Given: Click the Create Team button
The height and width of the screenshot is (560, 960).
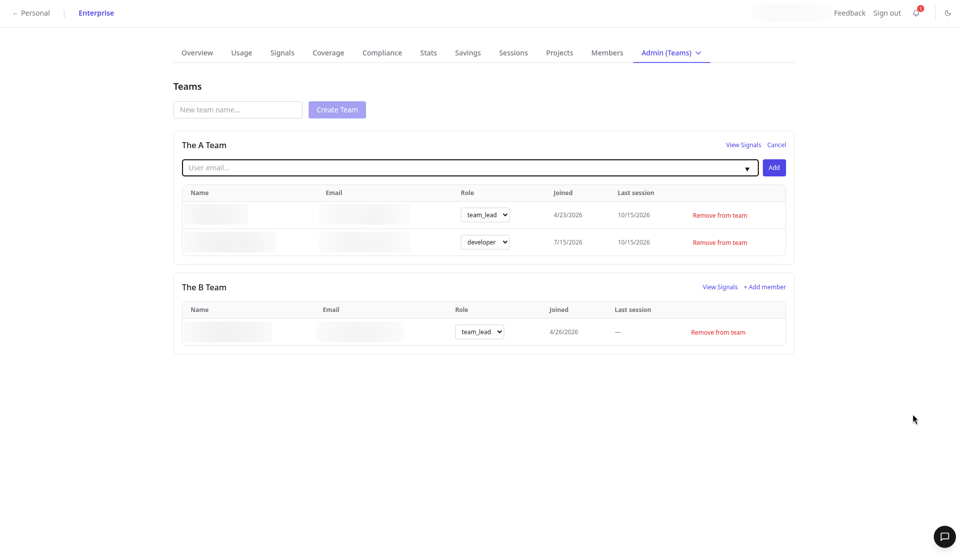Looking at the screenshot, I should coord(337,110).
